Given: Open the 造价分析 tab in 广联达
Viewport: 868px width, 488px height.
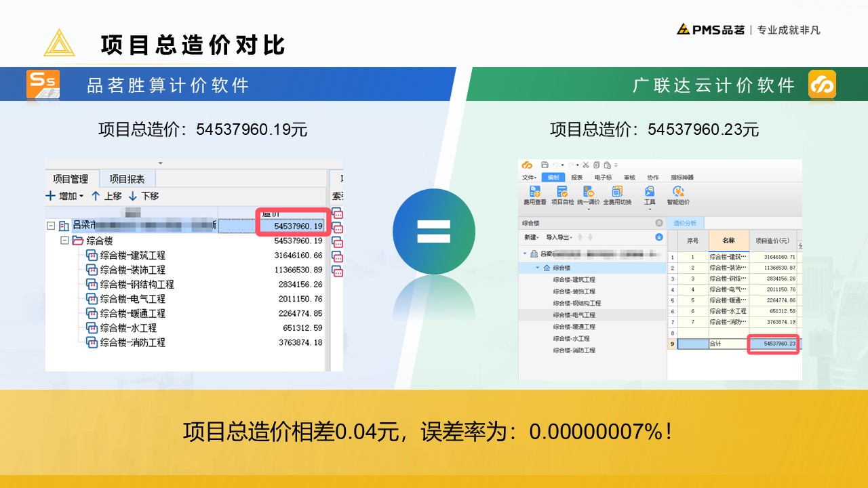Looking at the screenshot, I should pos(686,223).
